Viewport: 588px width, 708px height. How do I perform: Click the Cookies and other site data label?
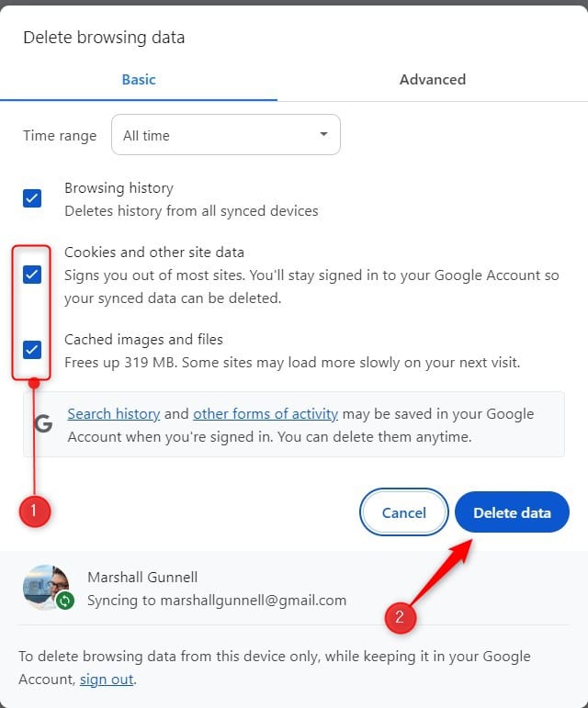(x=154, y=252)
